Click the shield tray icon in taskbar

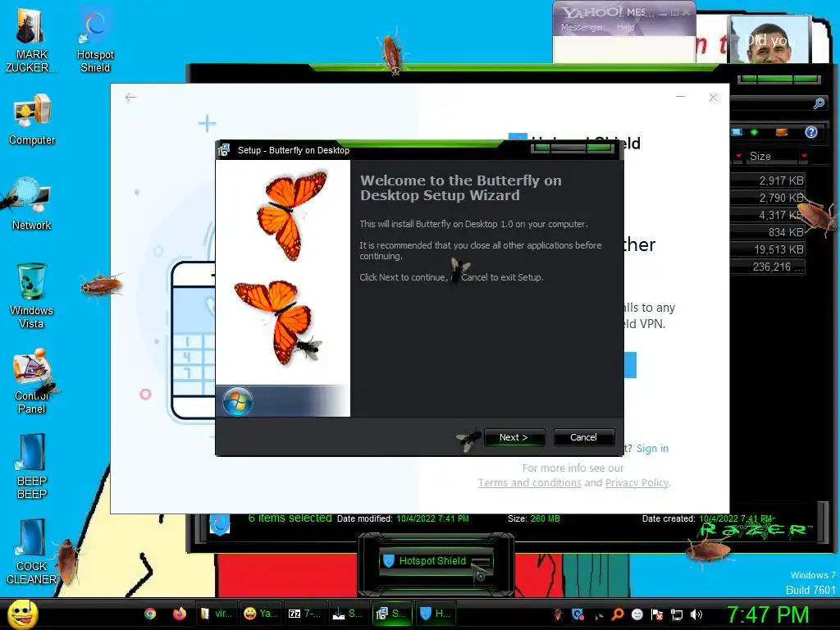(x=578, y=614)
